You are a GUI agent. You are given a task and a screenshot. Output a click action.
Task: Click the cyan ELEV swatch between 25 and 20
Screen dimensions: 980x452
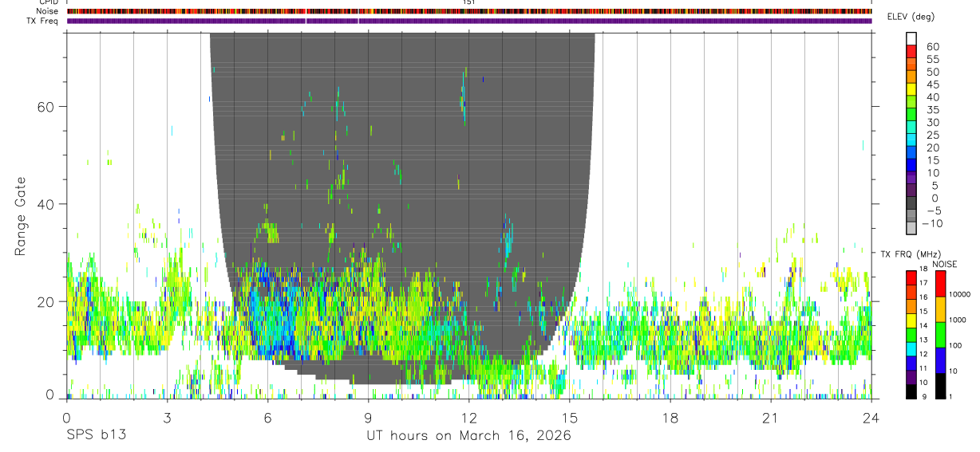(x=911, y=140)
